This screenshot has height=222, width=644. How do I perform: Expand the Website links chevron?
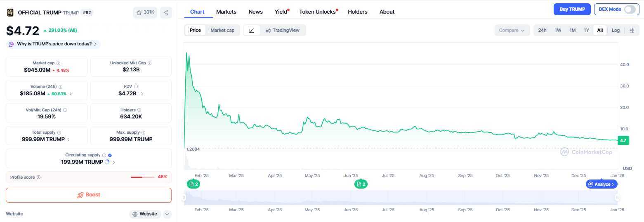(x=167, y=214)
